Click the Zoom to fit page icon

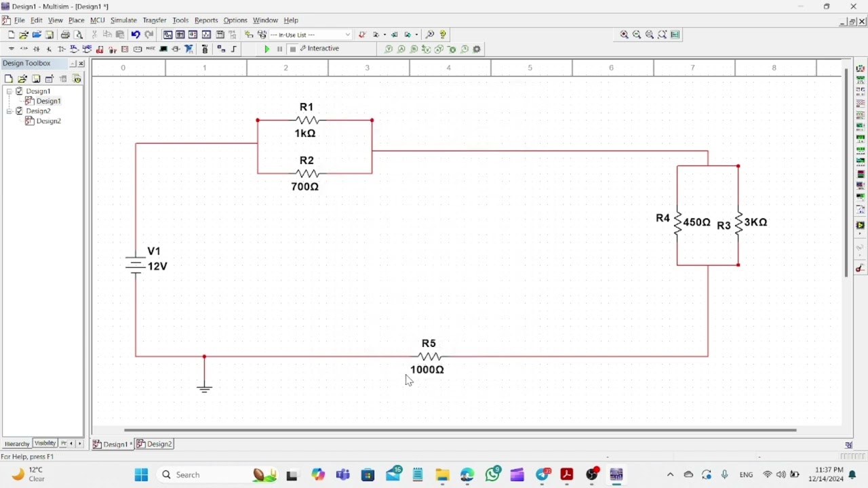pos(663,35)
